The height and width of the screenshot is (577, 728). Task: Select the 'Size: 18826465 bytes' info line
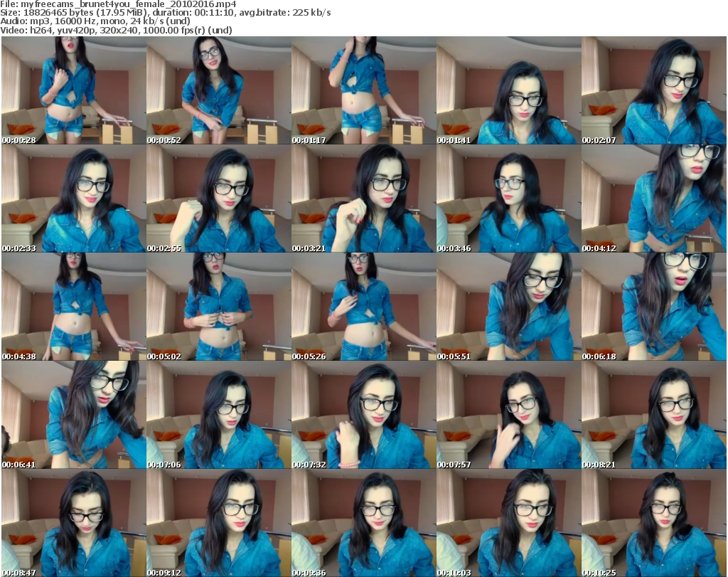pos(165,13)
